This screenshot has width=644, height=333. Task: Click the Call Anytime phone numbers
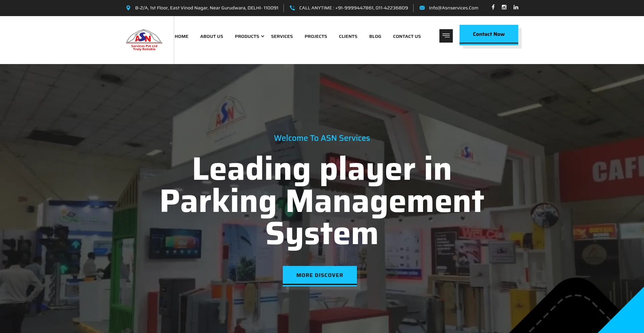pyautogui.click(x=354, y=8)
